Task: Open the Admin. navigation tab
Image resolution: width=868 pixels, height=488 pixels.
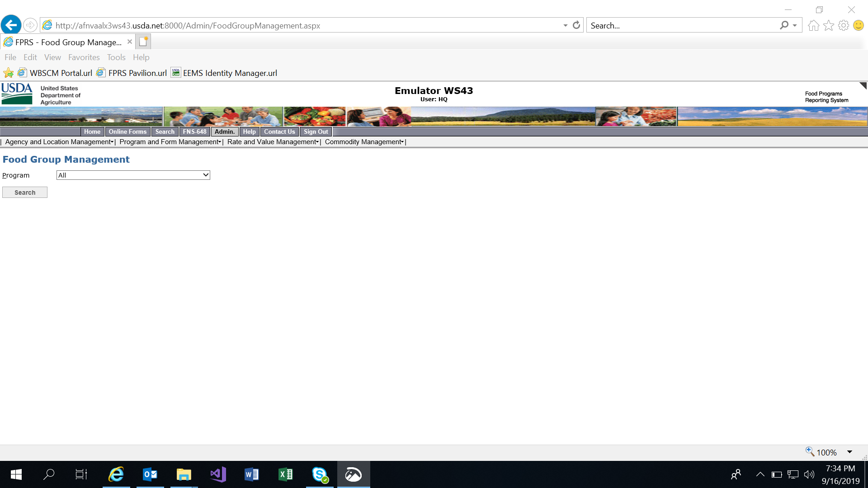Action: 224,131
